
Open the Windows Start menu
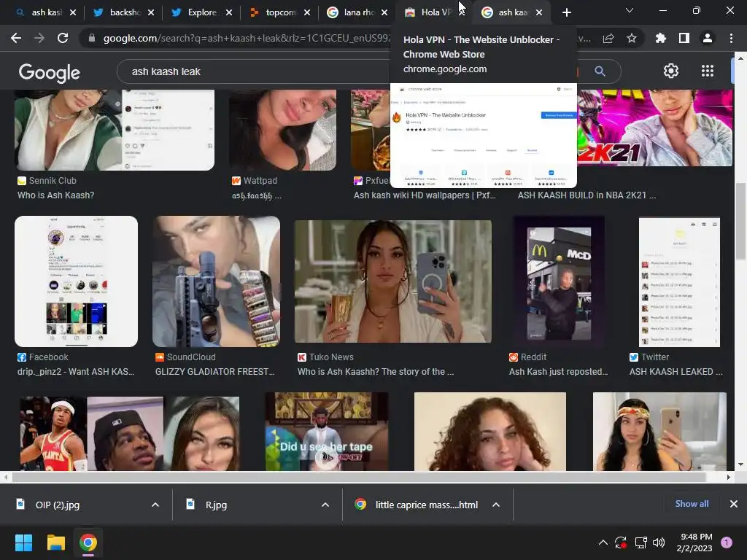pos(23,542)
